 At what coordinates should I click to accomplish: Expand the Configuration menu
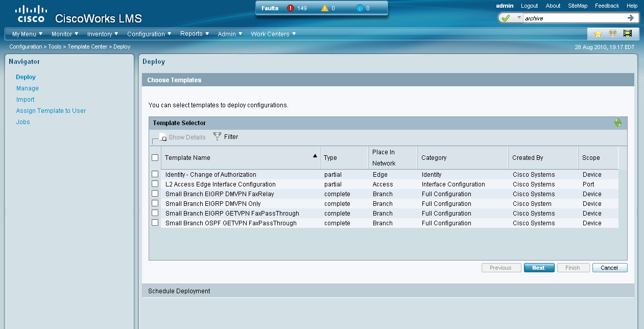[150, 34]
